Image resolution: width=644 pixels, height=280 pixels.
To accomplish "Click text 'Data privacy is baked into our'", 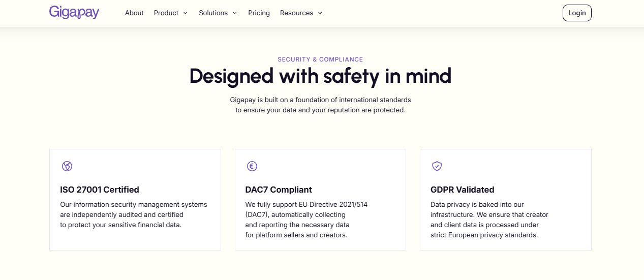I will pyautogui.click(x=477, y=204).
